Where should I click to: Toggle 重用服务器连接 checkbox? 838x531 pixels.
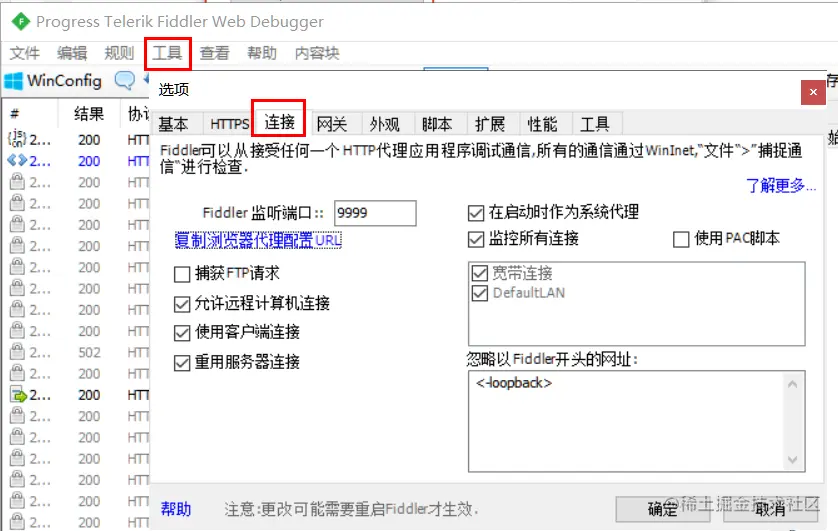(182, 363)
